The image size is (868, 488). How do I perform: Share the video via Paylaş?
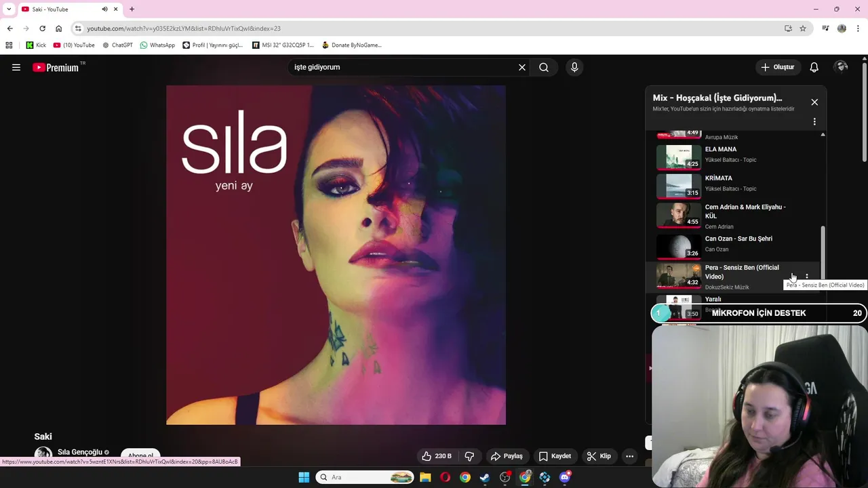click(x=507, y=456)
